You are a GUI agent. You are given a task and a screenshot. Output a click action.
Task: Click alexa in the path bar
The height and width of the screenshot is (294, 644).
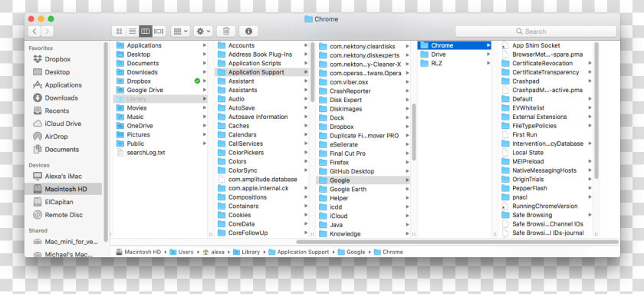[213, 252]
